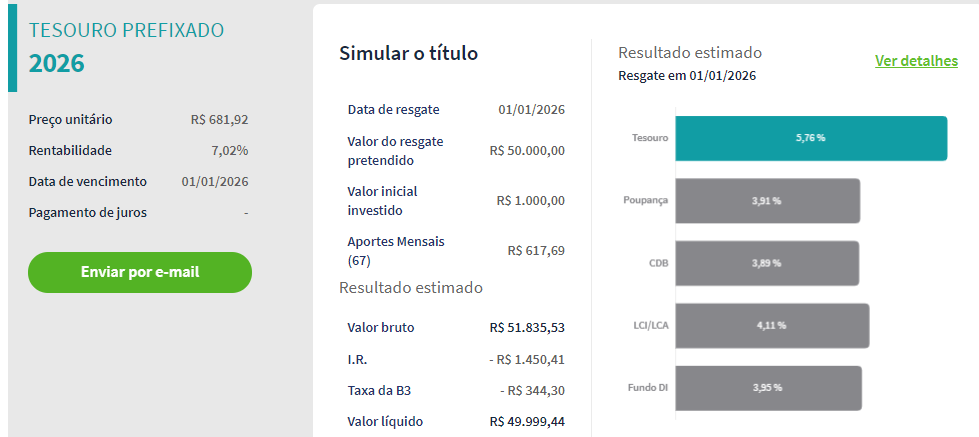Image resolution: width=979 pixels, height=437 pixels.
Task: Click the Resgate em 01/01/2026 text
Action: pyautogui.click(x=686, y=76)
